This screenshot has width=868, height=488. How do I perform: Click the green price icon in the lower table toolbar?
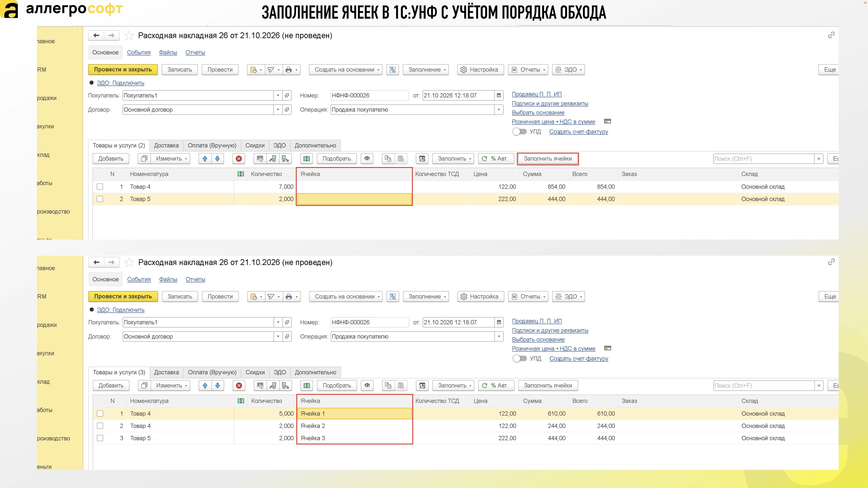click(307, 386)
